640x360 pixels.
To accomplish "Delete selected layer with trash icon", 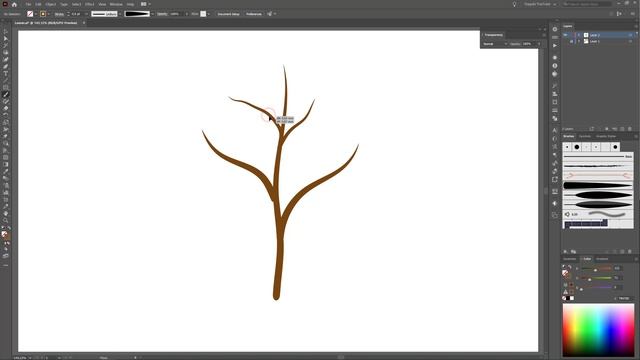I will (x=630, y=129).
